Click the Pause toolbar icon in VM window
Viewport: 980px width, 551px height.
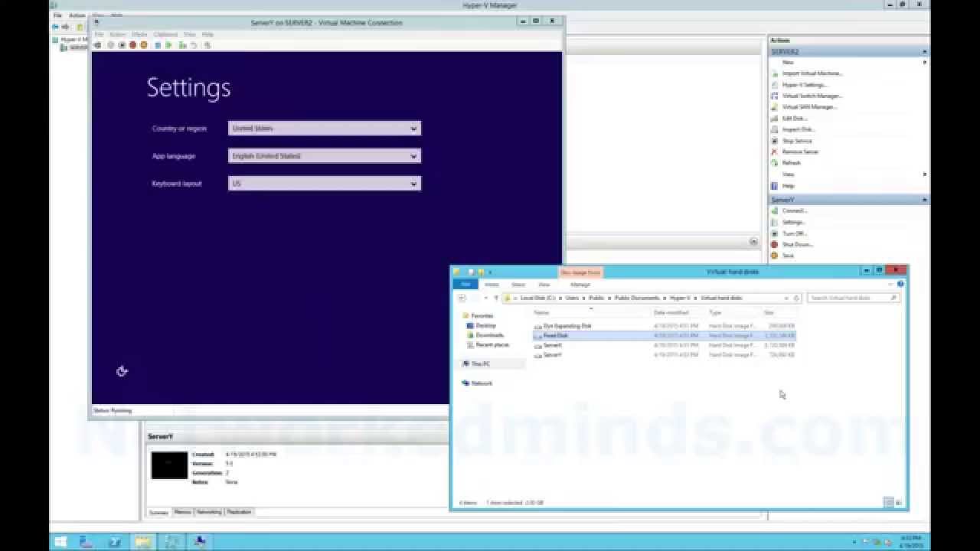click(158, 45)
